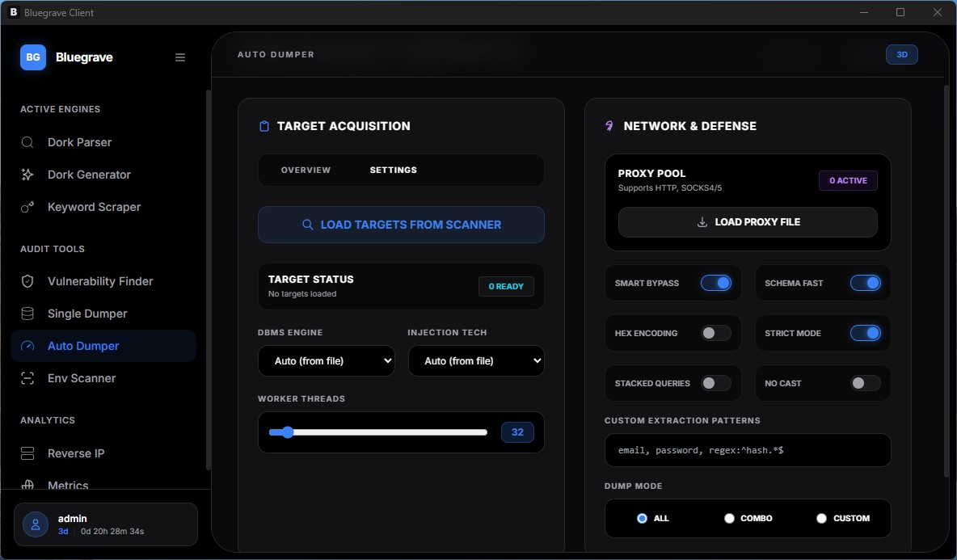Open Reverse IP under Analytics
Viewport: 957px width, 560px height.
(76, 453)
